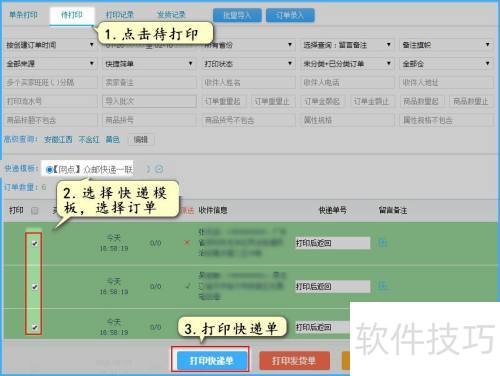Screen dimensions: 500x376
Task: Click the chevron icon beside the express template
Action: (148, 169)
